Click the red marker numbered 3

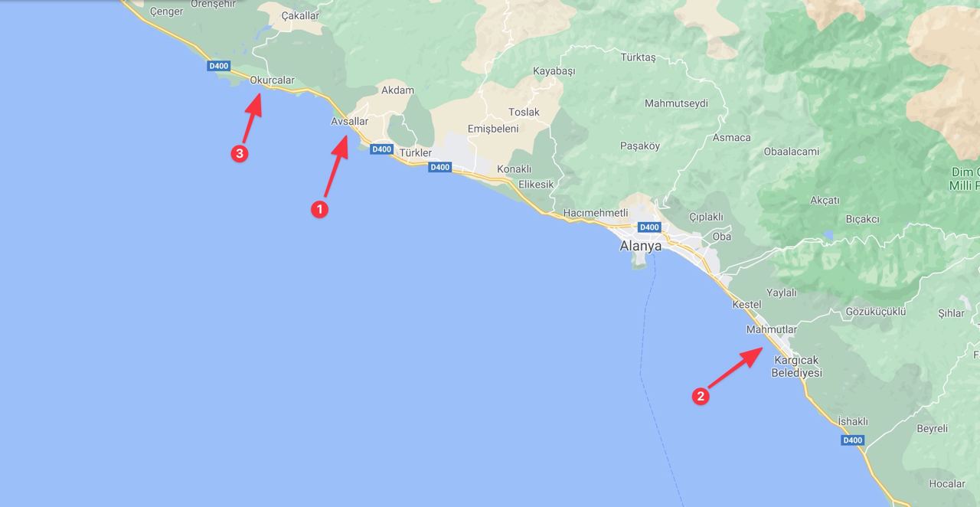click(240, 154)
